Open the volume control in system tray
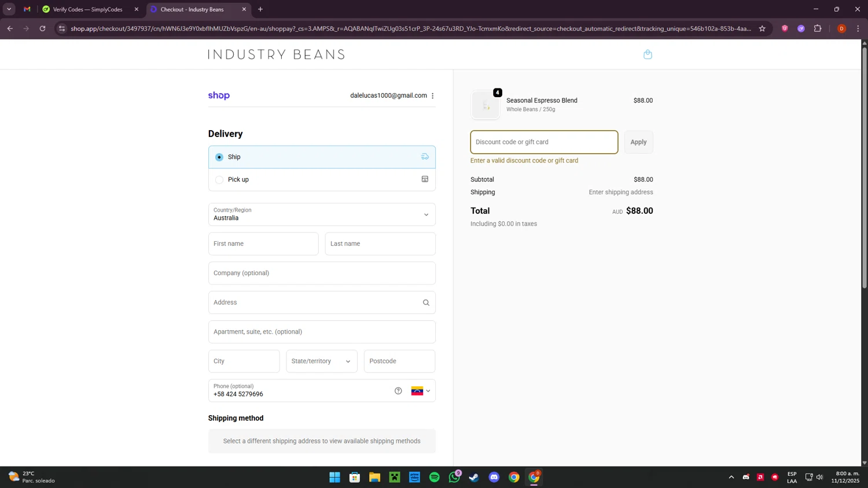868x488 pixels. (x=819, y=477)
